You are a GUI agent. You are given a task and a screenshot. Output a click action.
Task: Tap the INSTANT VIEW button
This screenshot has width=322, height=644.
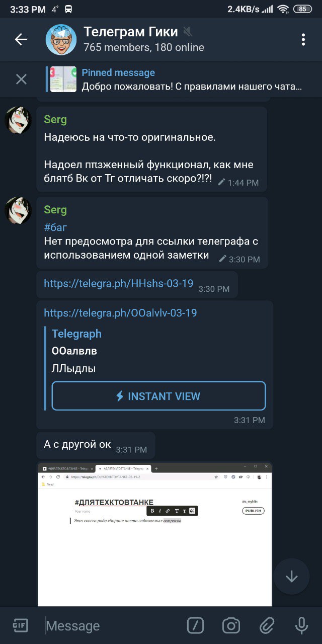pos(158,396)
